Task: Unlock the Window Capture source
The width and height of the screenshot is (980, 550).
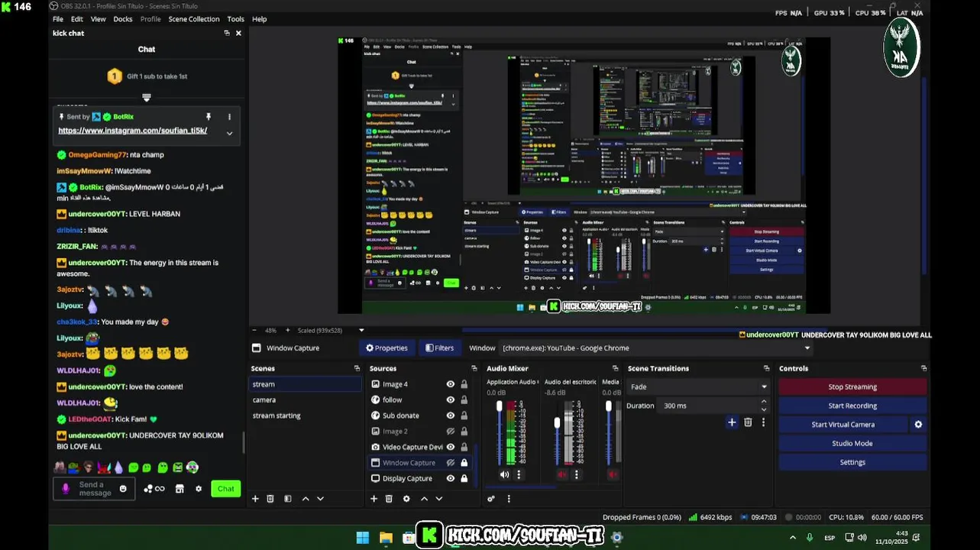Action: click(464, 463)
